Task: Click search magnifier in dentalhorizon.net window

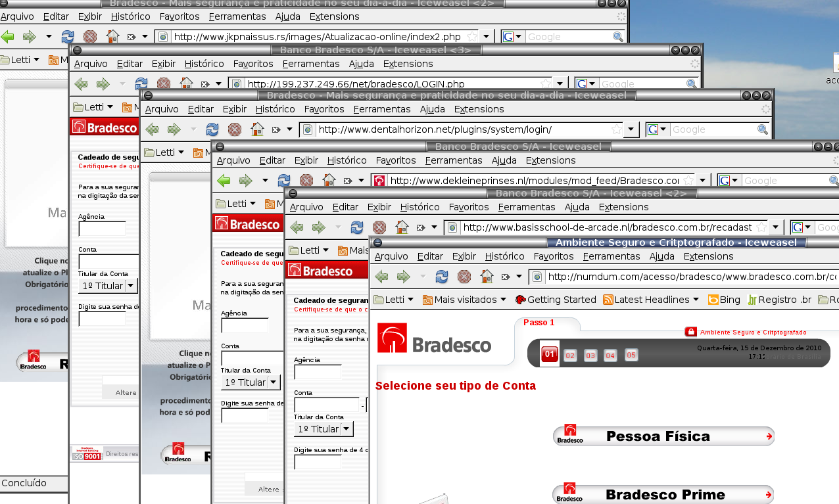Action: [763, 129]
